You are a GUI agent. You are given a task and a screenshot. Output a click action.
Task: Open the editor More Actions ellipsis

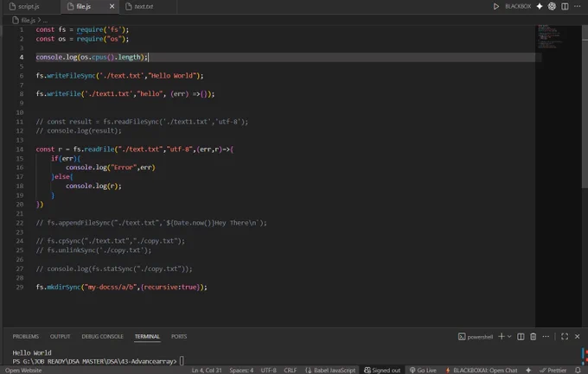coord(577,6)
